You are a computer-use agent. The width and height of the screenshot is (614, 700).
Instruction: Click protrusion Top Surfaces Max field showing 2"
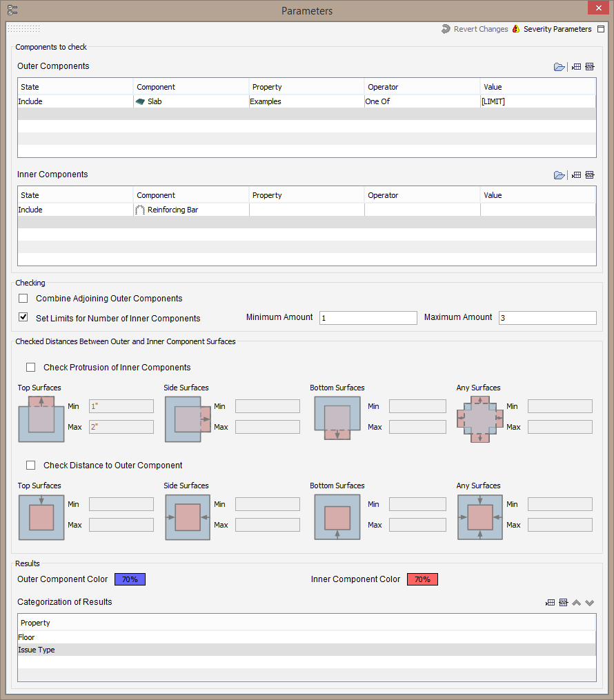click(x=121, y=427)
